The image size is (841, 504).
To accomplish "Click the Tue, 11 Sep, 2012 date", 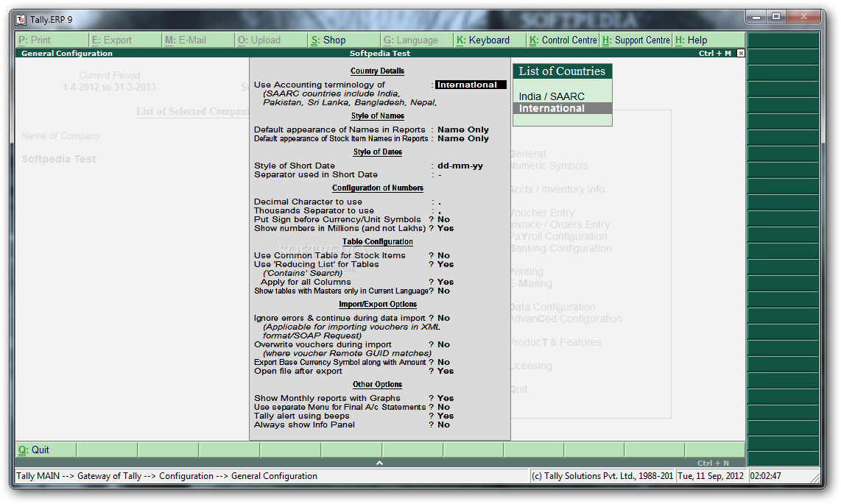I will coord(711,475).
